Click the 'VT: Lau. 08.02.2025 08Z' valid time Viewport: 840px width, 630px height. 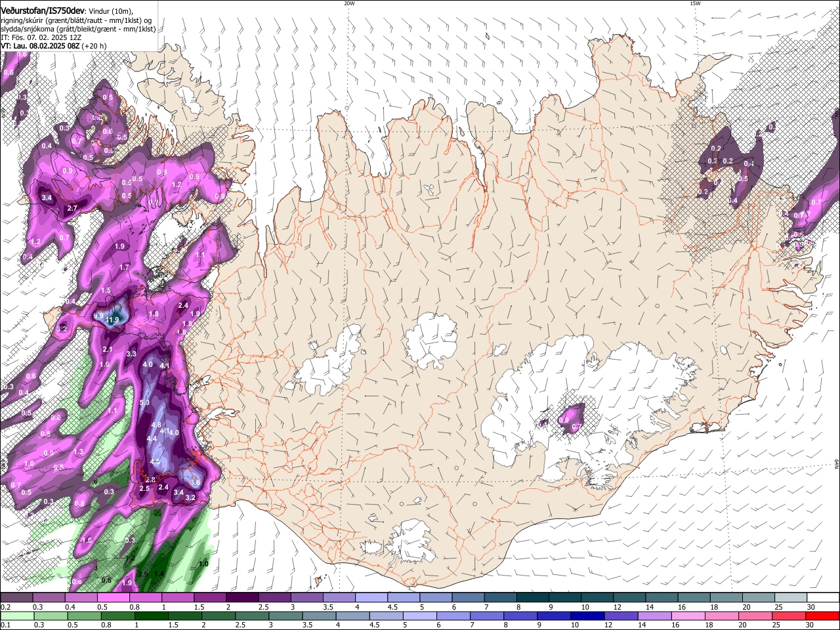(x=40, y=46)
